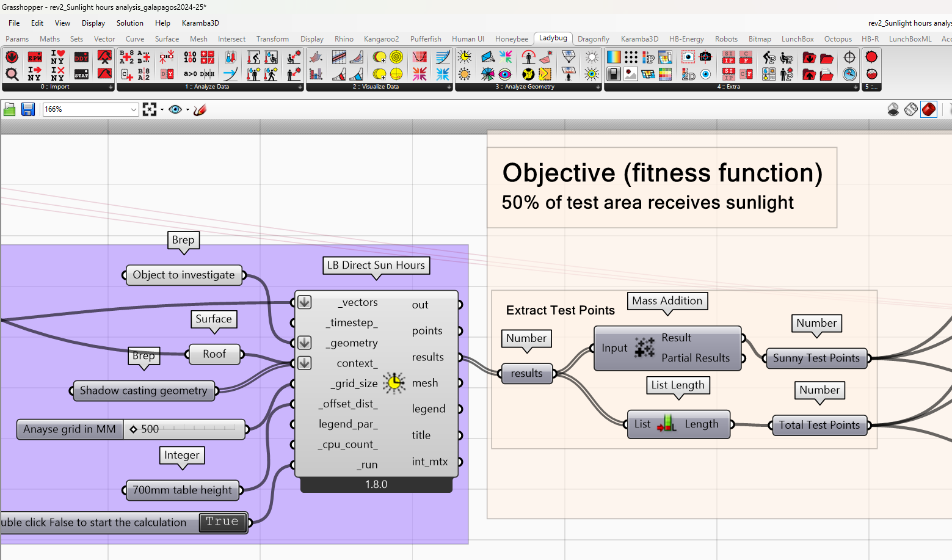This screenshot has height=560, width=952.
Task: Expand the Analyze Data panel arrow
Action: (300, 87)
